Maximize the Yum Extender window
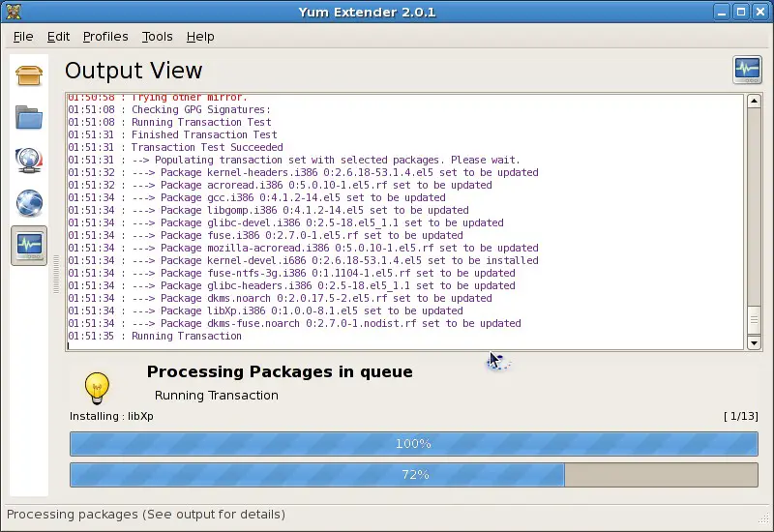Image resolution: width=774 pixels, height=532 pixels. point(741,12)
